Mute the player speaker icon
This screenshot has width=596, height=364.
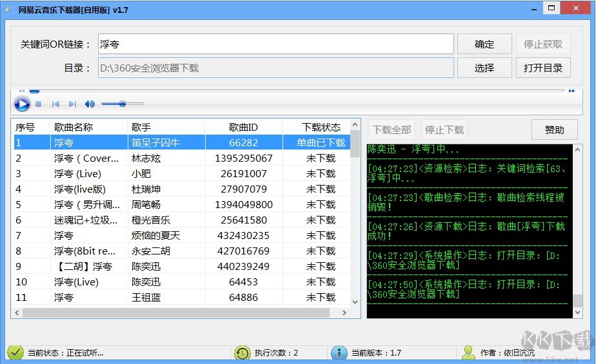(90, 104)
